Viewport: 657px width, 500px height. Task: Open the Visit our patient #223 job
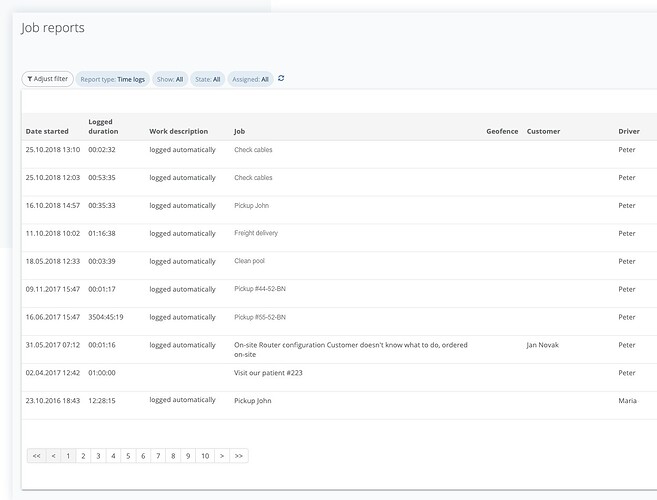tap(268, 373)
